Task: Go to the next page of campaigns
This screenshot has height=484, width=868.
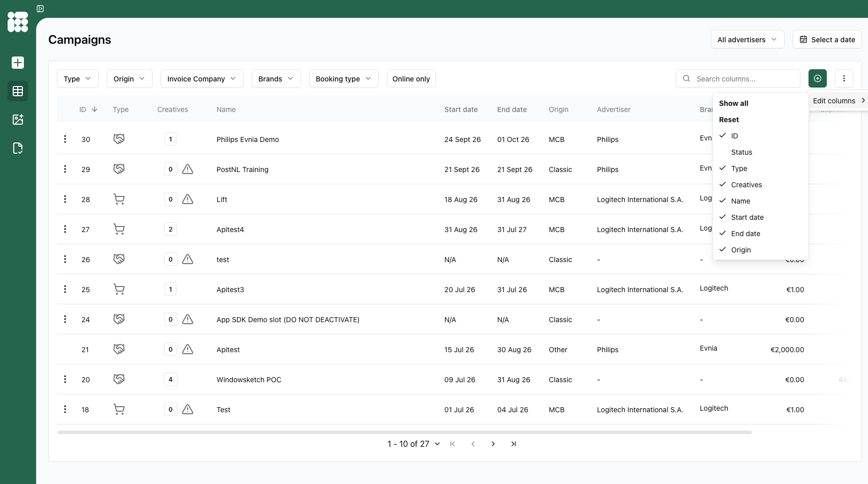Action: [x=493, y=444]
